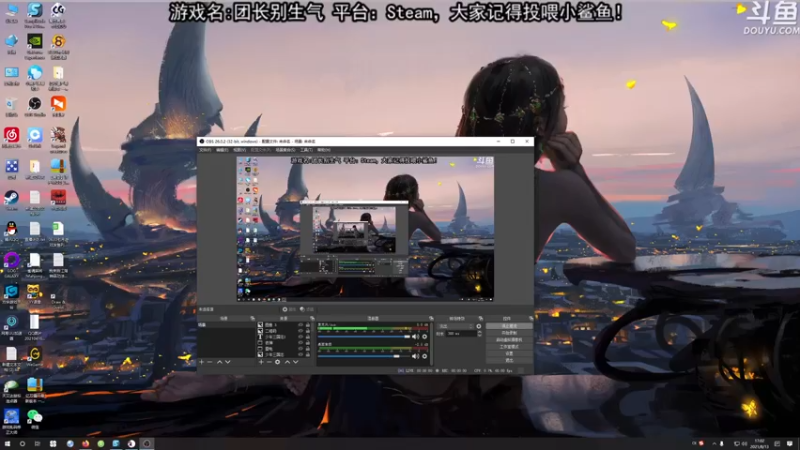Open the Tools menu in OBS

point(306,150)
